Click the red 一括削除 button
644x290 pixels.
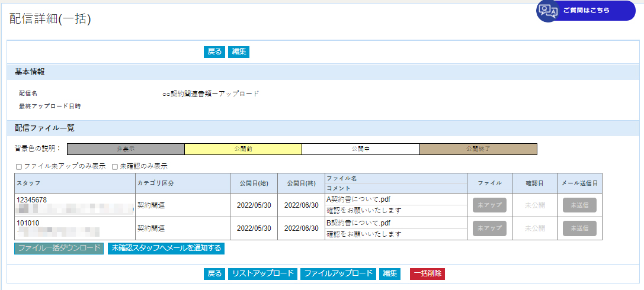[427, 273]
